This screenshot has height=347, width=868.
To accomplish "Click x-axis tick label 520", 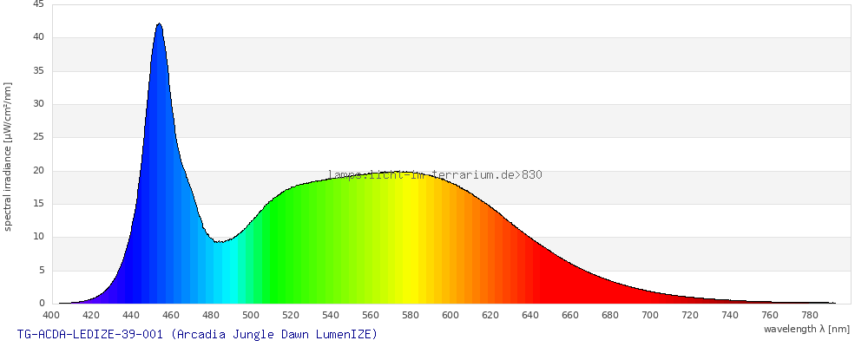I will [291, 316].
